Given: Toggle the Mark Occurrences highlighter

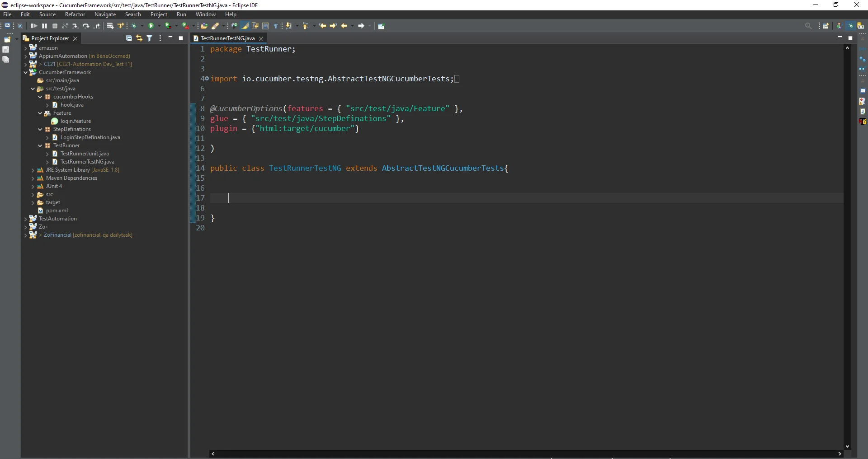Looking at the screenshot, I should click(245, 26).
